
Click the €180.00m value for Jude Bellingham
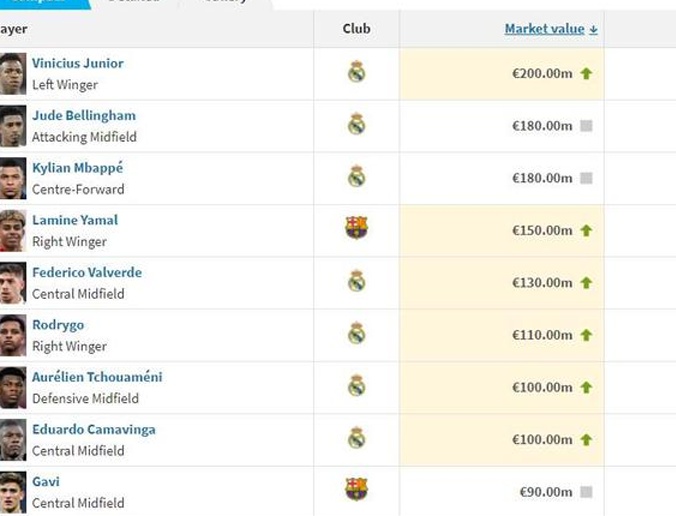click(x=542, y=126)
